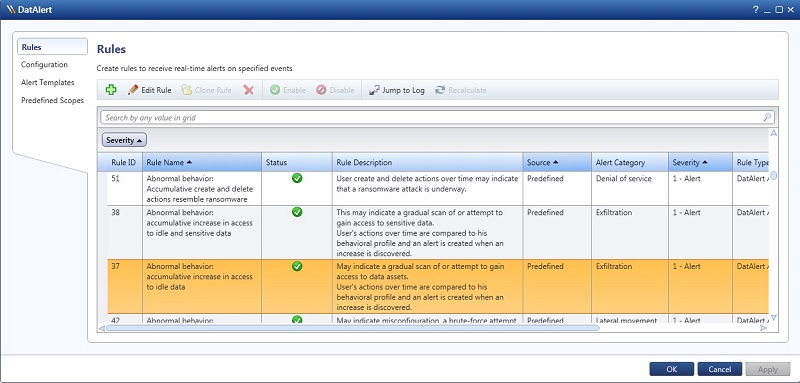The height and width of the screenshot is (383, 800).
Task: Click left arrow of horizontal scrollbar
Action: coord(102,328)
